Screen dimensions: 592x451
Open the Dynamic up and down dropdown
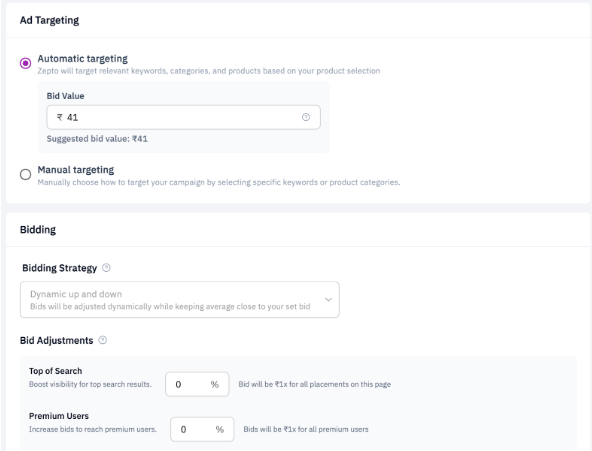[180, 299]
